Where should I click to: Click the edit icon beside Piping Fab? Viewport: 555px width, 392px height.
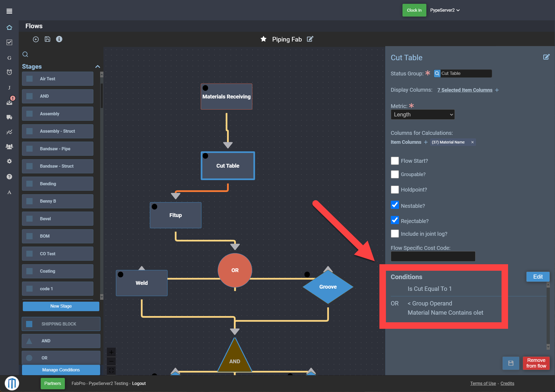[x=310, y=39]
